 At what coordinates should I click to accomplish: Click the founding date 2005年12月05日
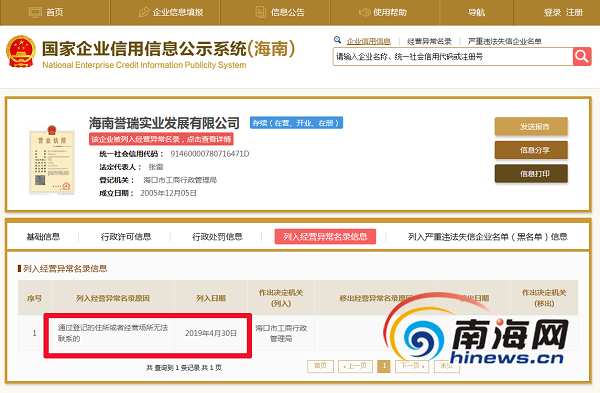[168, 193]
